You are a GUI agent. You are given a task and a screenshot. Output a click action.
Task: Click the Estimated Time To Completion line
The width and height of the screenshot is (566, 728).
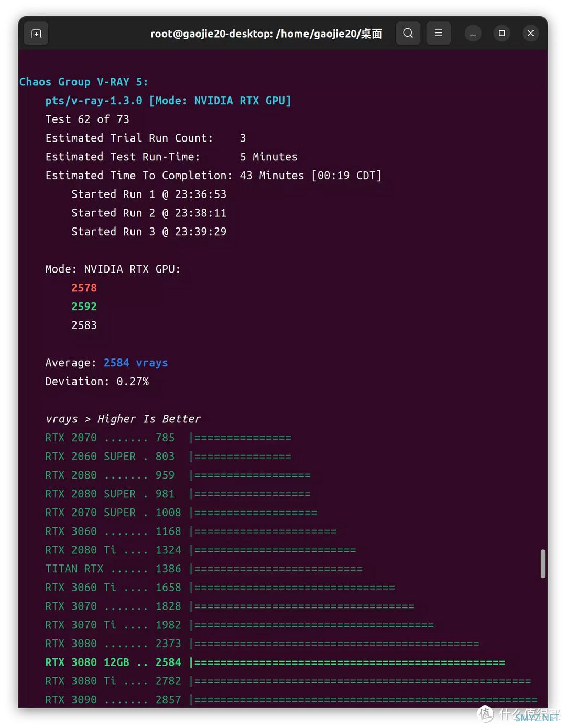click(213, 176)
